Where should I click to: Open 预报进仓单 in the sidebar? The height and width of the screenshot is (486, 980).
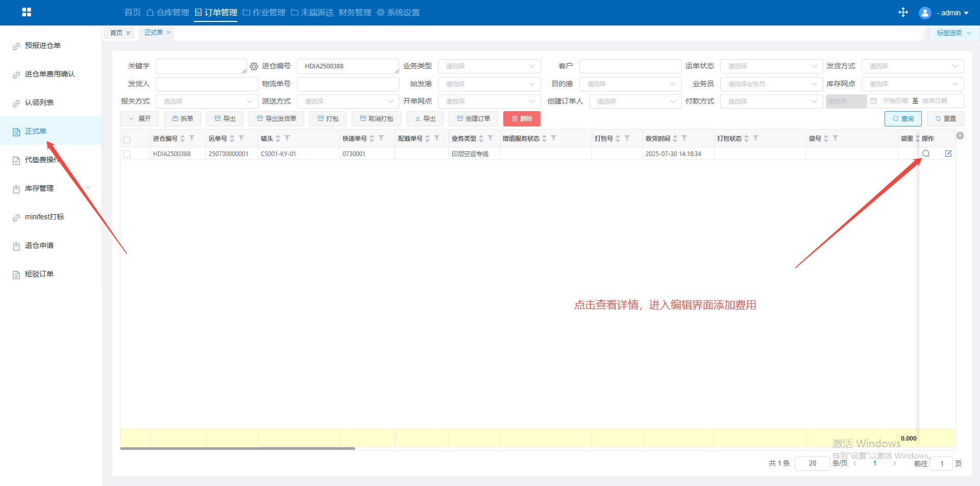pos(43,46)
